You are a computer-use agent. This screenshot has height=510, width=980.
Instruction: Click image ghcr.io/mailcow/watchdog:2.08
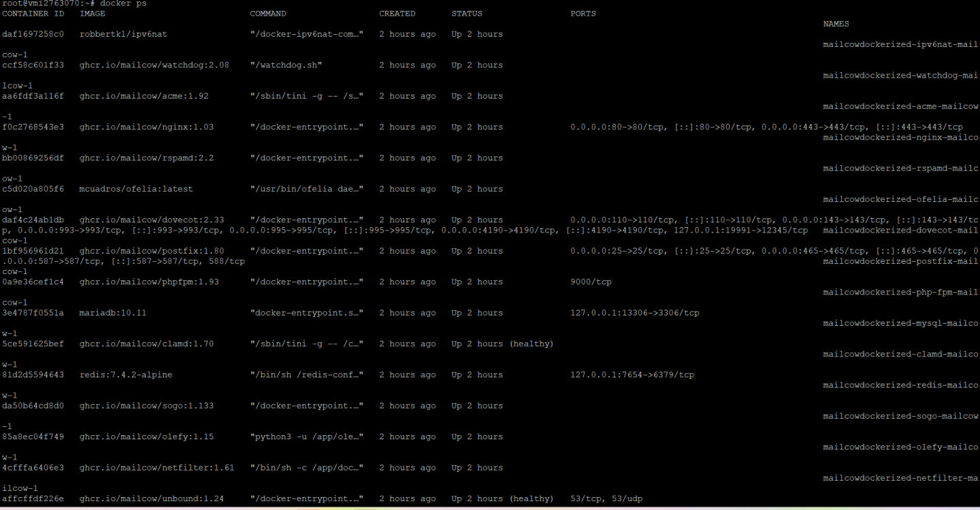click(154, 65)
